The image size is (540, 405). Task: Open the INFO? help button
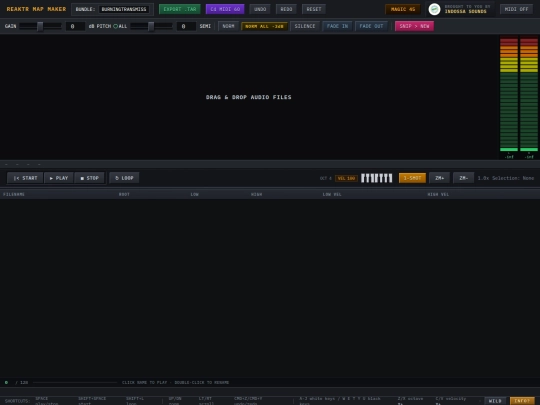tap(522, 401)
